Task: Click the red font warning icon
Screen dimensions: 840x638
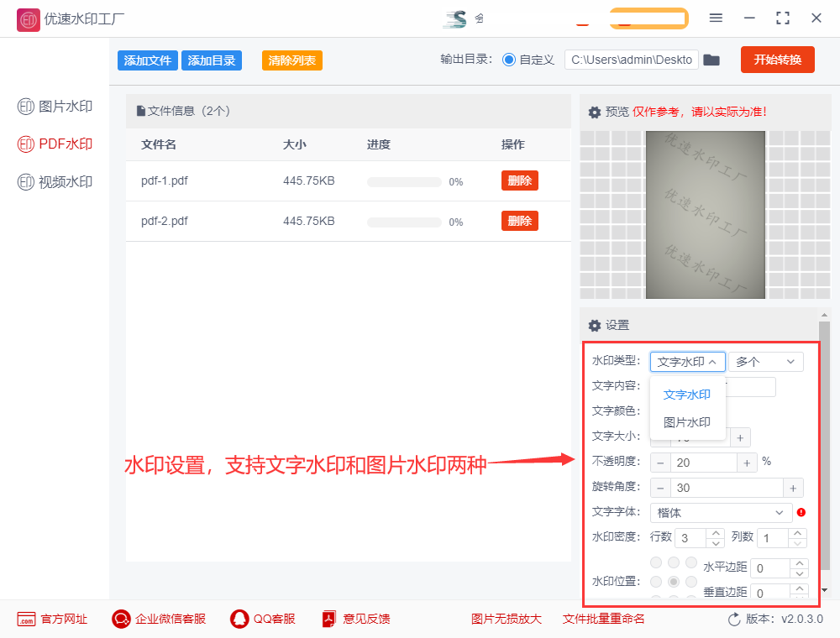Action: pos(801,512)
